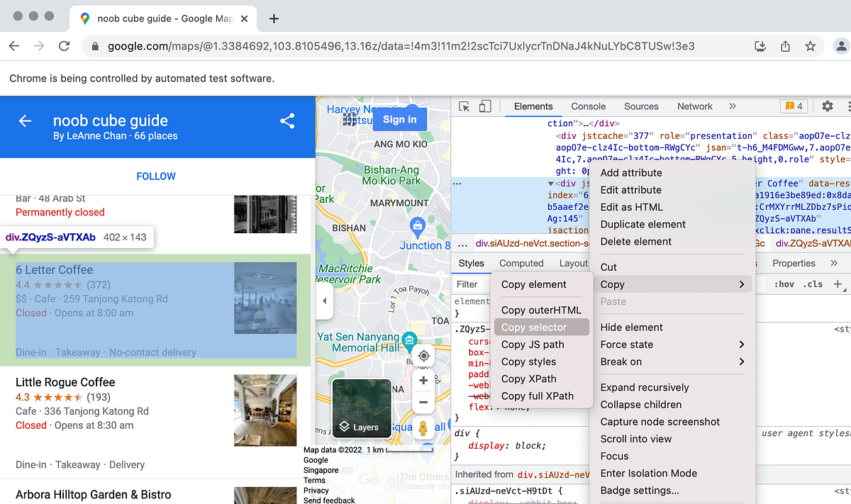This screenshot has width=851, height=504.
Task: Click the Street View pegman icon
Action: click(423, 427)
